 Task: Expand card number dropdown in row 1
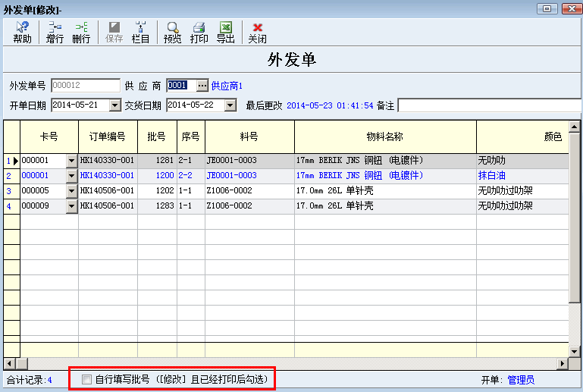71,161
